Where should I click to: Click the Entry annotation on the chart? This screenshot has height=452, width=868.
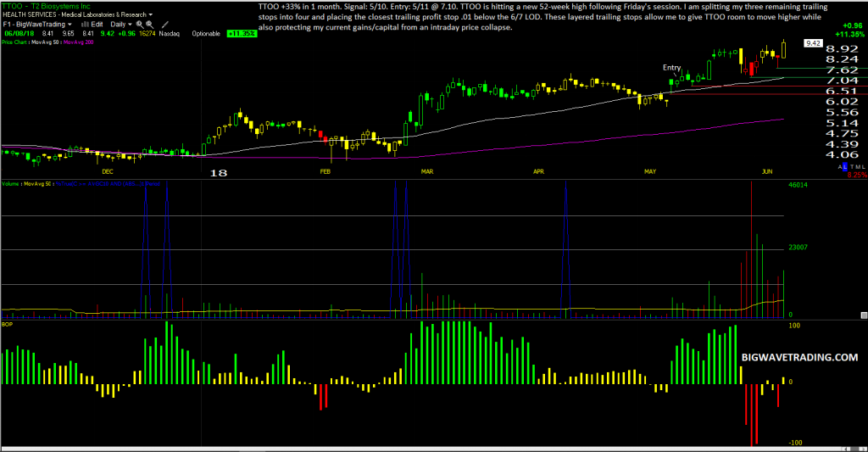671,68
